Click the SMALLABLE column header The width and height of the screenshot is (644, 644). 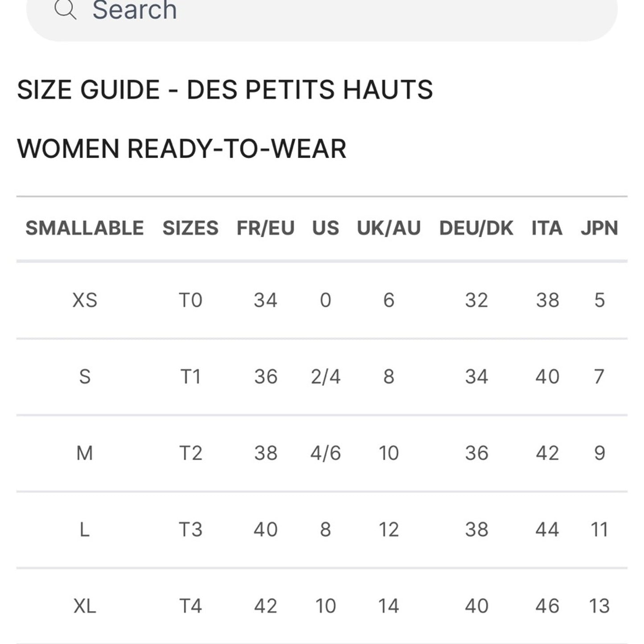pos(85,228)
